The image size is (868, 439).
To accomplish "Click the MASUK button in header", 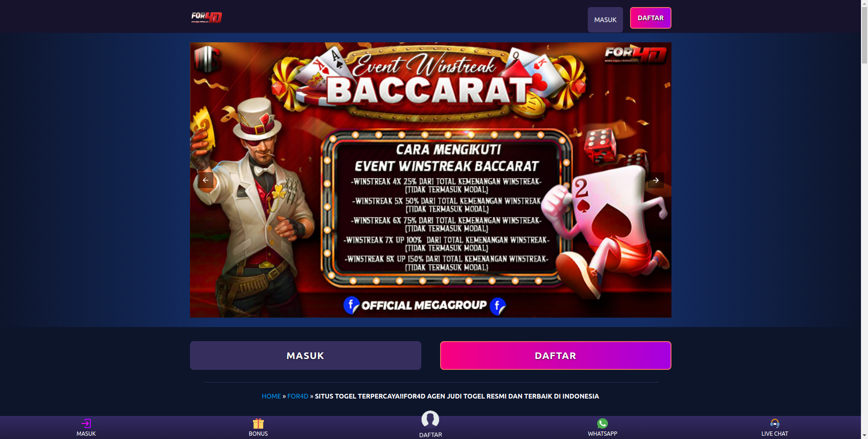I will pos(605,20).
